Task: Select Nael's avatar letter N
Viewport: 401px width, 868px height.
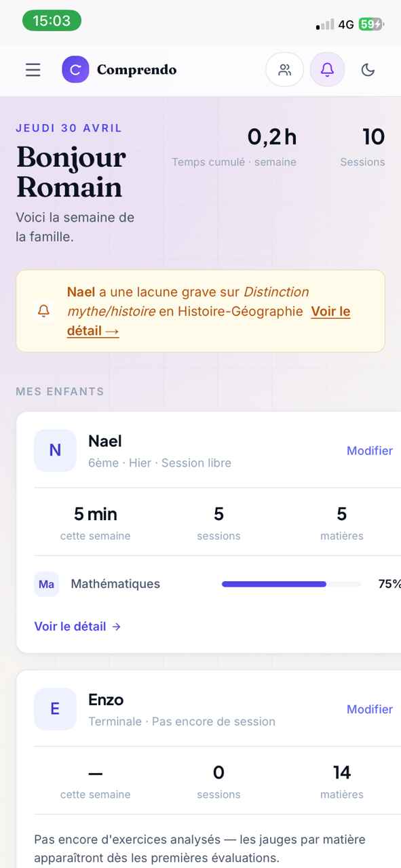Action: point(55,450)
